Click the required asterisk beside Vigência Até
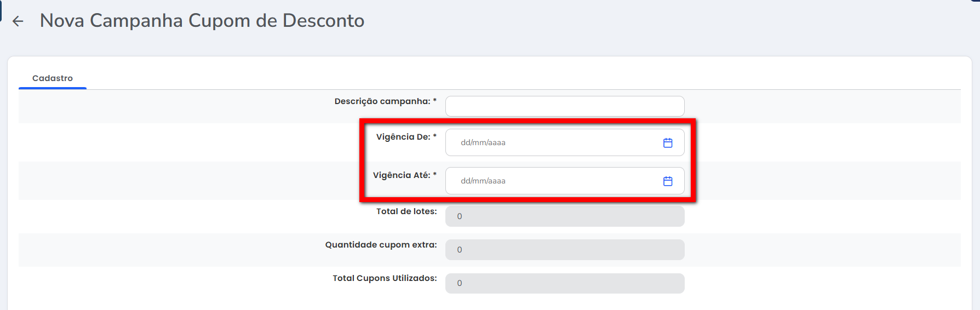Screen dimensions: 980x310 click(x=435, y=175)
